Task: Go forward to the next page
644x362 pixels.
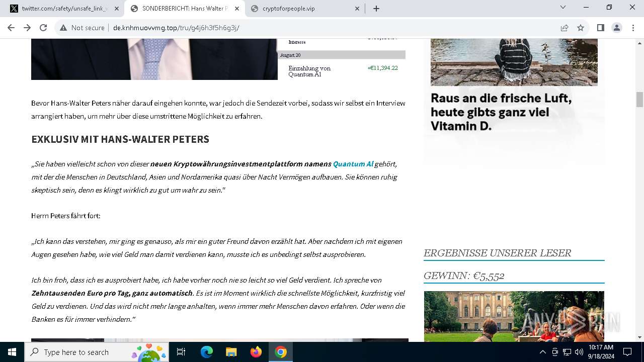Action: 27,28
